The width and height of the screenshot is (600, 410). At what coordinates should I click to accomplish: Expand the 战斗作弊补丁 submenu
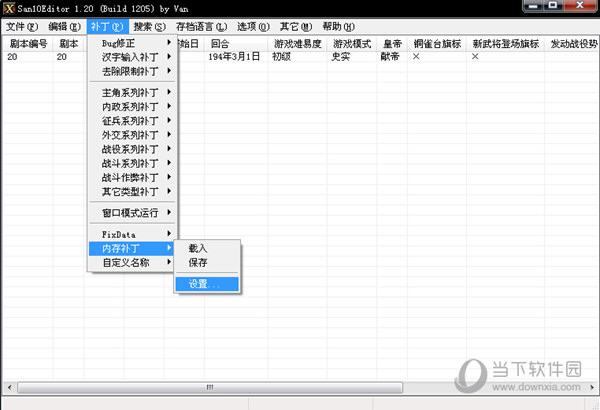tap(132, 177)
